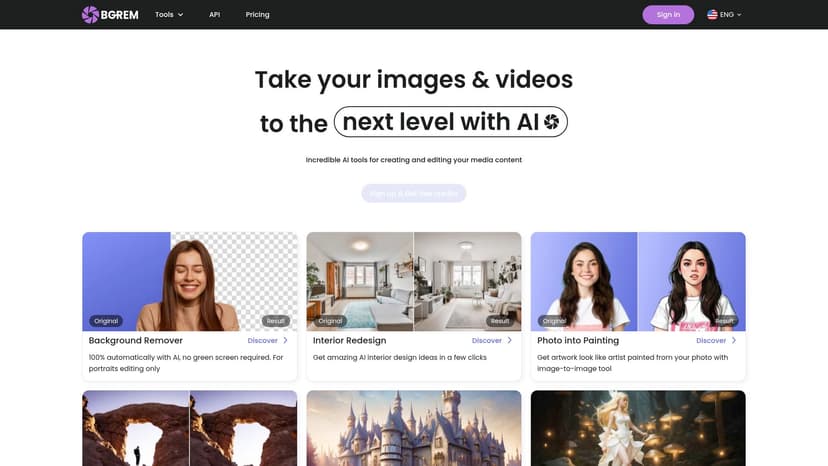
Task: Click the faded sign up button below subtitle
Action: 413,193
